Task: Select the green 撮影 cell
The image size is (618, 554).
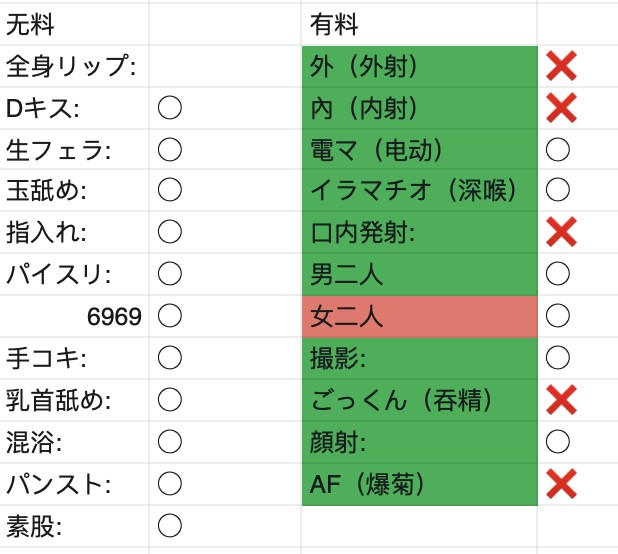Action: [x=420, y=358]
